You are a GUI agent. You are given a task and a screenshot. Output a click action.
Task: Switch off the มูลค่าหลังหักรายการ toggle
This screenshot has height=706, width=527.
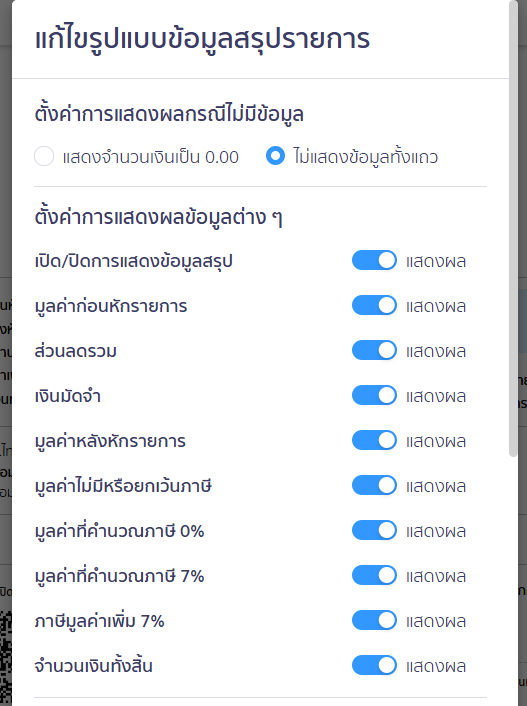tap(374, 441)
